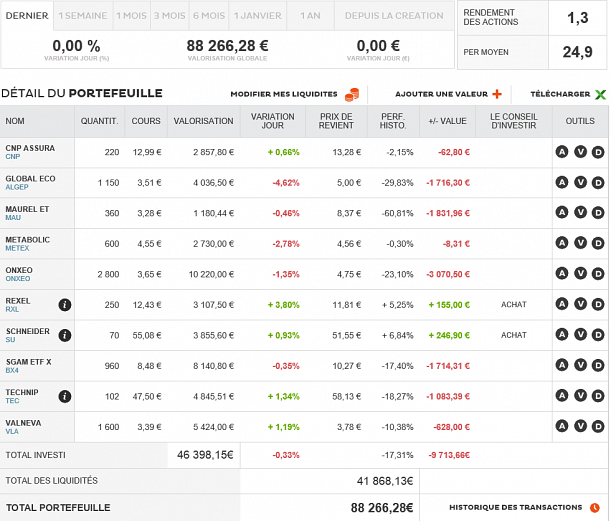Open the ALGEP ticker link

point(17,187)
